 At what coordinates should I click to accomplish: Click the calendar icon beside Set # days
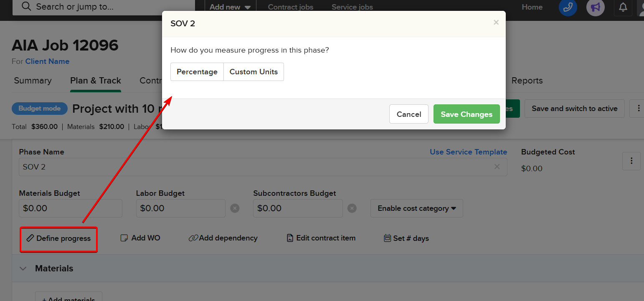tap(387, 238)
